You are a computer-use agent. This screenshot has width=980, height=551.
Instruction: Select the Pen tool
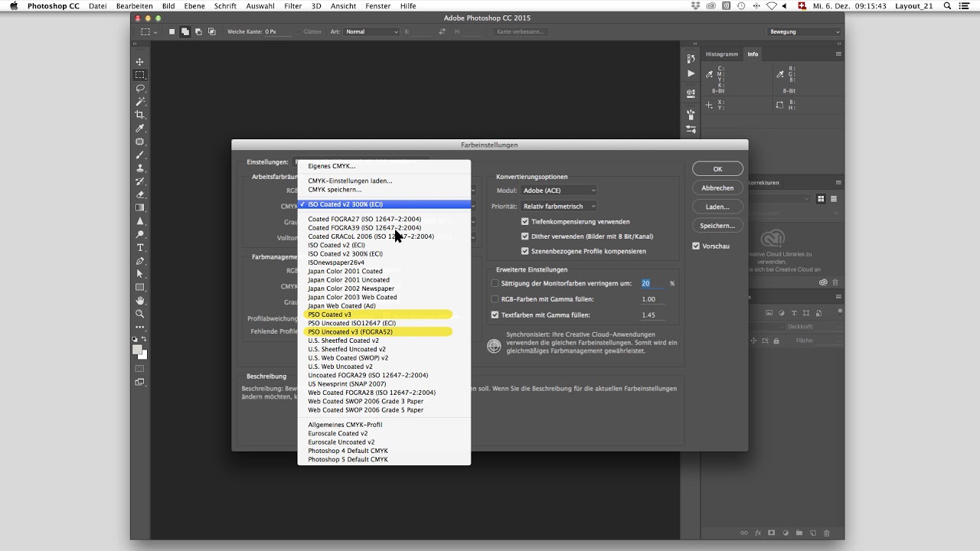point(140,261)
